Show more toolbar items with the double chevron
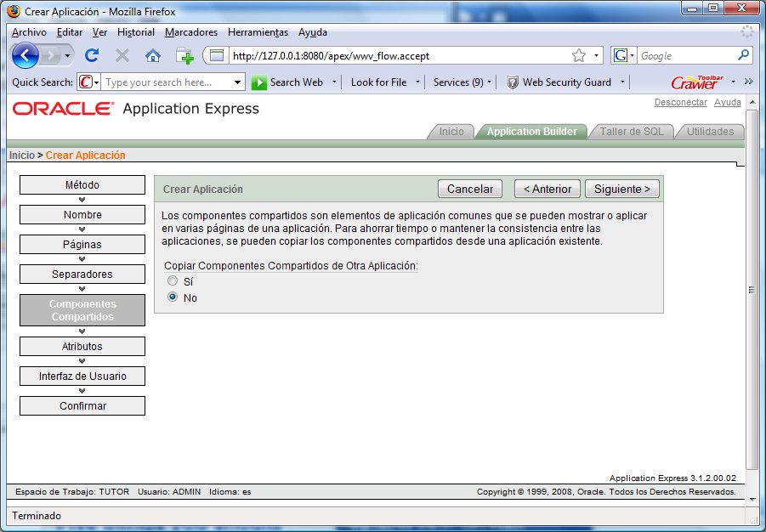 [x=748, y=82]
